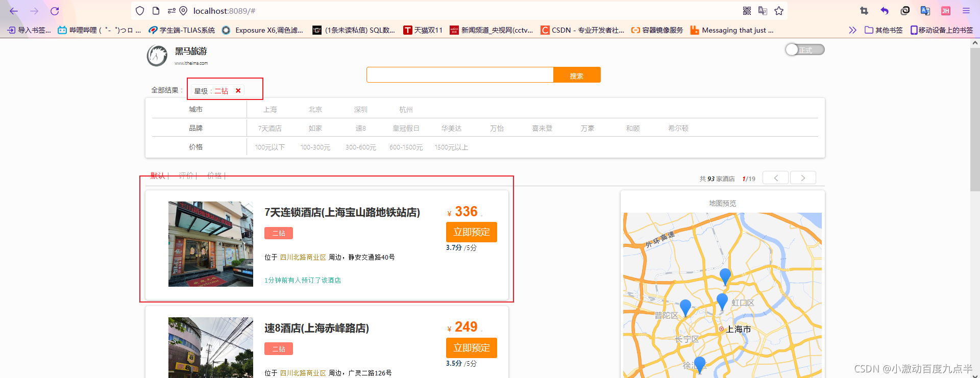Click the hotel search input box

tap(460, 74)
